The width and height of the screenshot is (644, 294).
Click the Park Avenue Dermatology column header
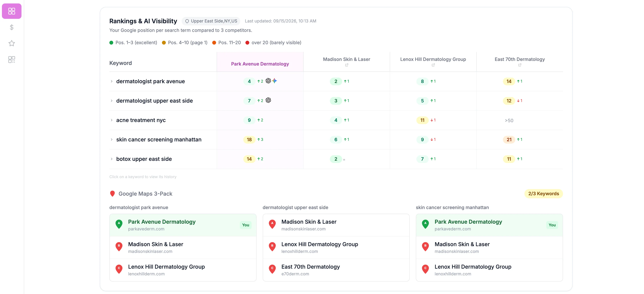tap(260, 64)
